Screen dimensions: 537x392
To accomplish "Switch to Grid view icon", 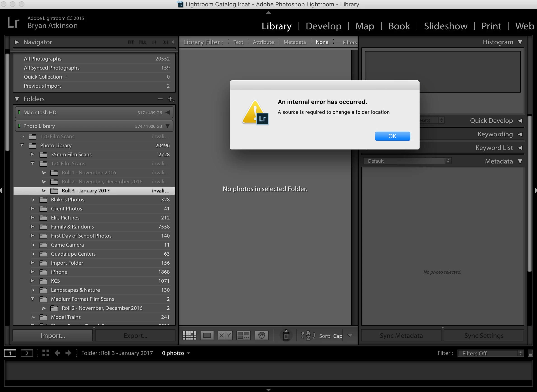I will coord(189,335).
